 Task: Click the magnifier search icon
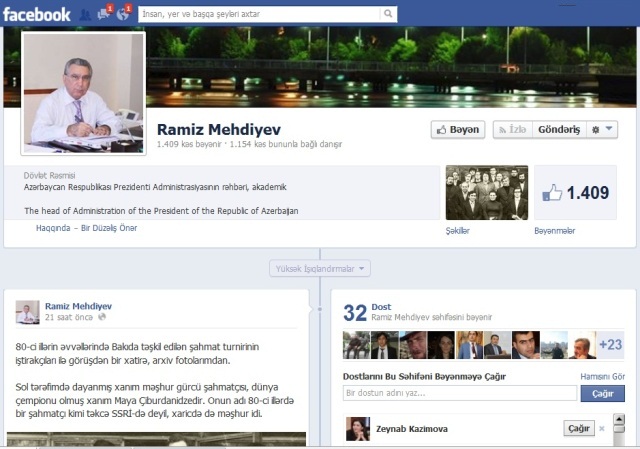tap(388, 14)
